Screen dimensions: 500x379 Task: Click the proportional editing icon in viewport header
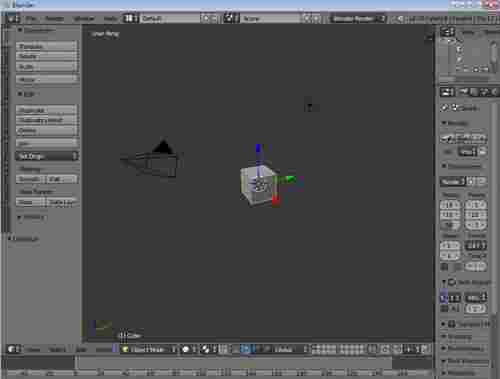(385, 349)
